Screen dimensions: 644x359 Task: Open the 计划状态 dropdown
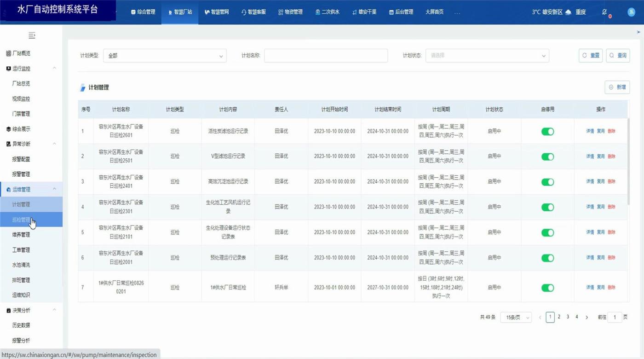pos(487,56)
